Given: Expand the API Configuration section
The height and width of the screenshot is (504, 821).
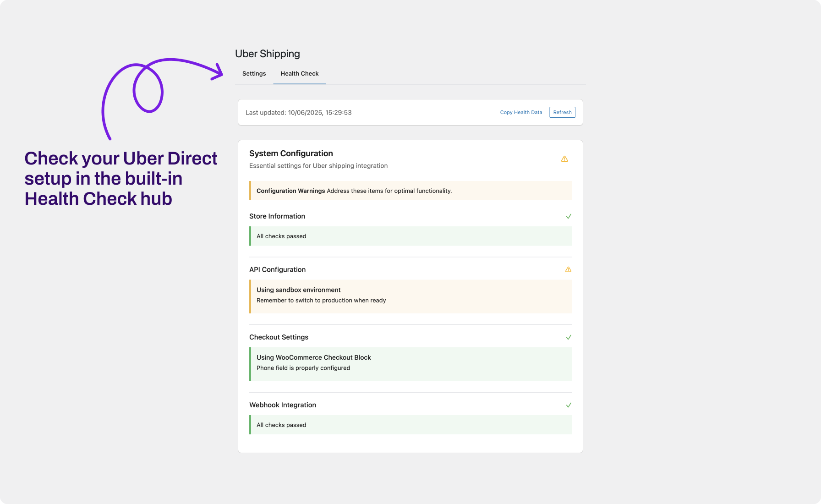Looking at the screenshot, I should pyautogui.click(x=277, y=269).
